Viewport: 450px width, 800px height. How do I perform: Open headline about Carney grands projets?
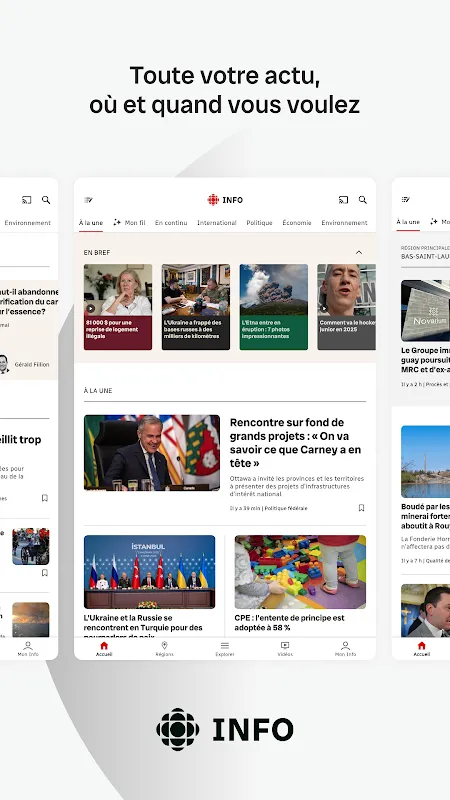[296, 443]
